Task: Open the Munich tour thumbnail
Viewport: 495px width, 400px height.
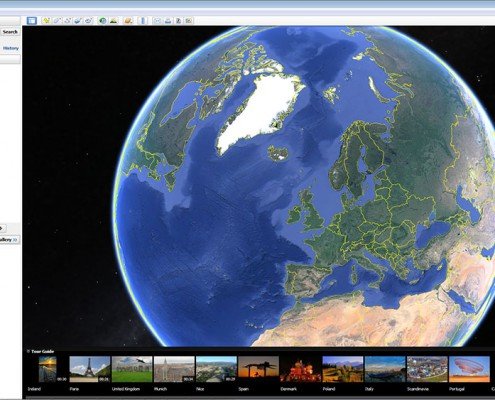Action: tap(174, 369)
